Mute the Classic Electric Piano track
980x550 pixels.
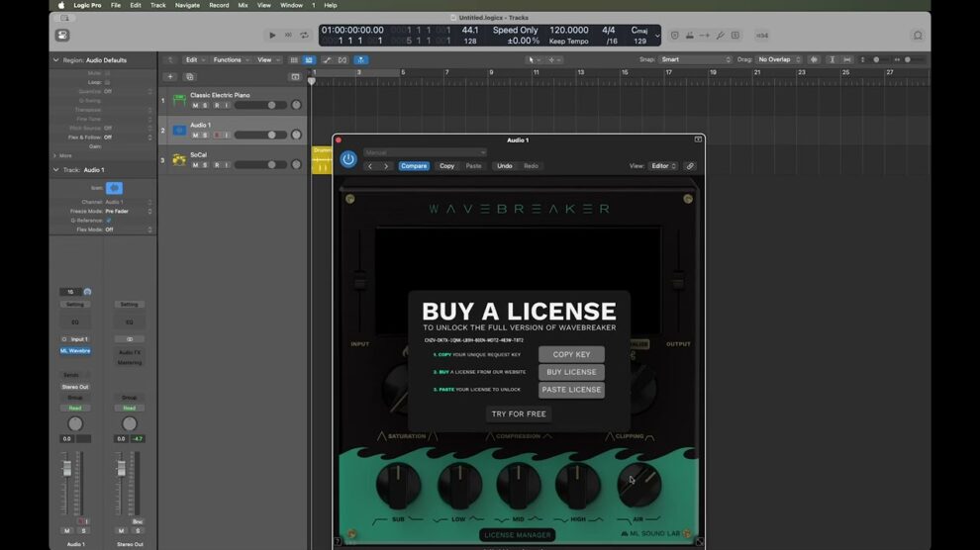point(195,106)
